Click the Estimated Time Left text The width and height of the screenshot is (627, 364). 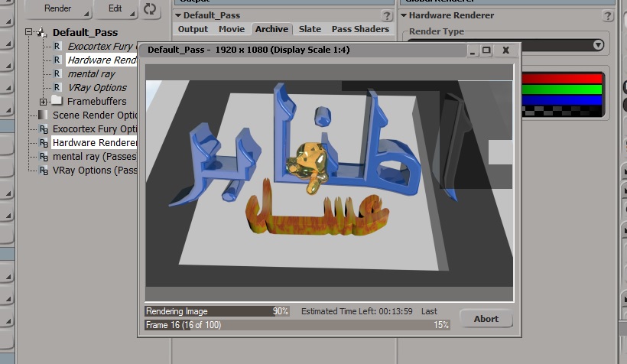click(356, 311)
